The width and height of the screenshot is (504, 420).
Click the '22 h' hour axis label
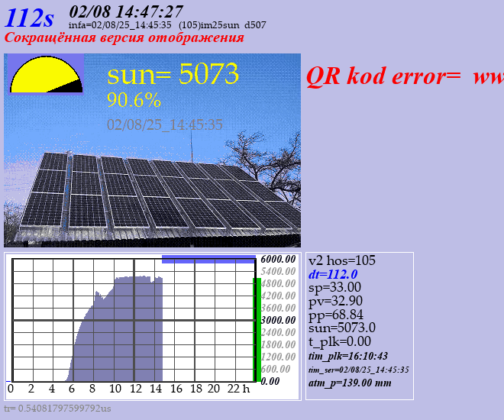tap(238, 389)
